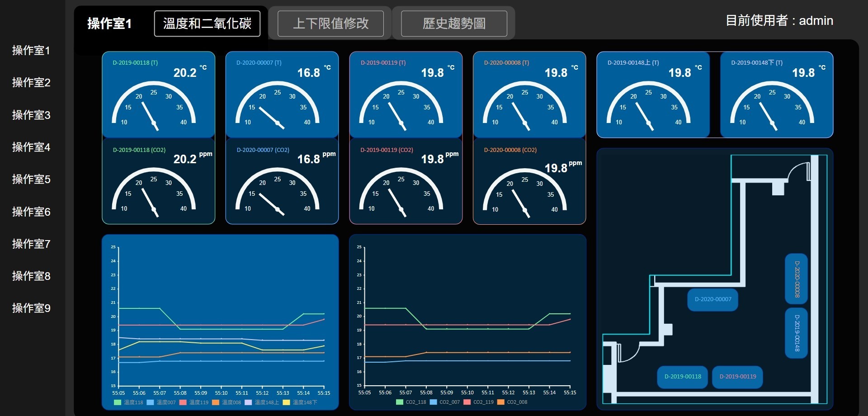
Task: Select the D-2019-00148下 (T) gauge
Action: (x=776, y=95)
